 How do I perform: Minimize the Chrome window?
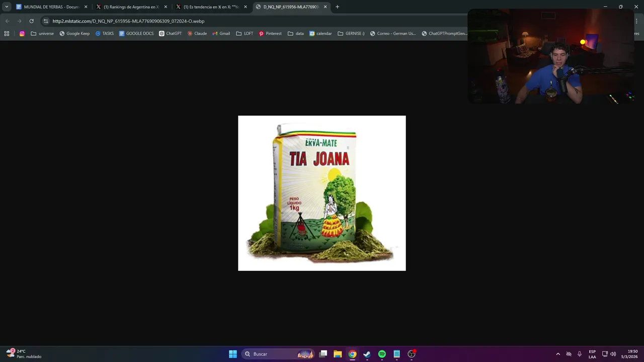click(x=605, y=7)
